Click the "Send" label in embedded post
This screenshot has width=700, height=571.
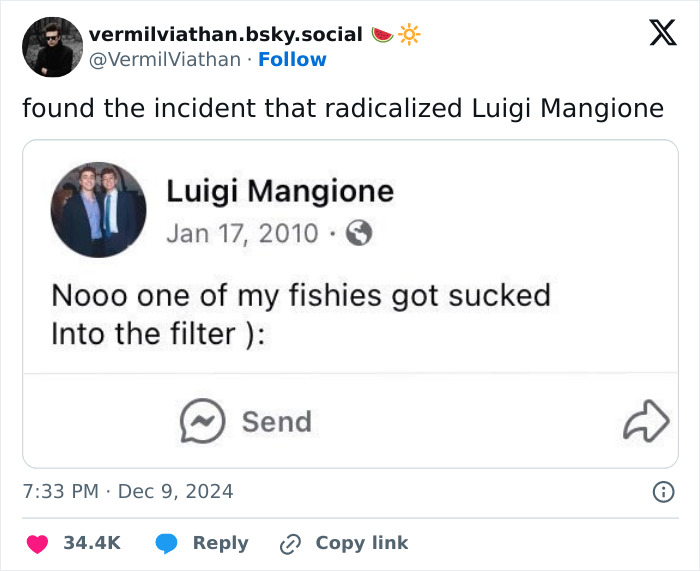click(276, 422)
